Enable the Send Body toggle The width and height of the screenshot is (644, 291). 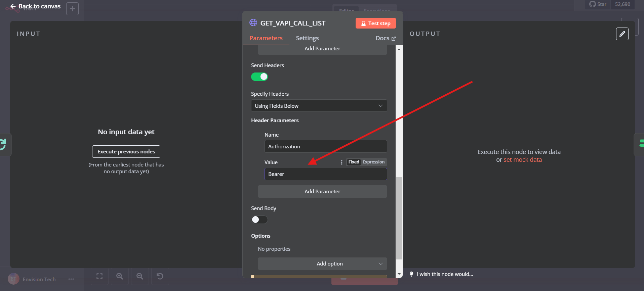click(259, 220)
